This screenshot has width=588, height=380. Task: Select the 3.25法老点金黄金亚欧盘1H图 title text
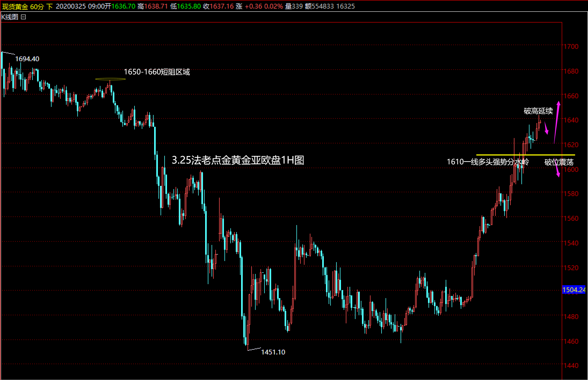coord(238,160)
